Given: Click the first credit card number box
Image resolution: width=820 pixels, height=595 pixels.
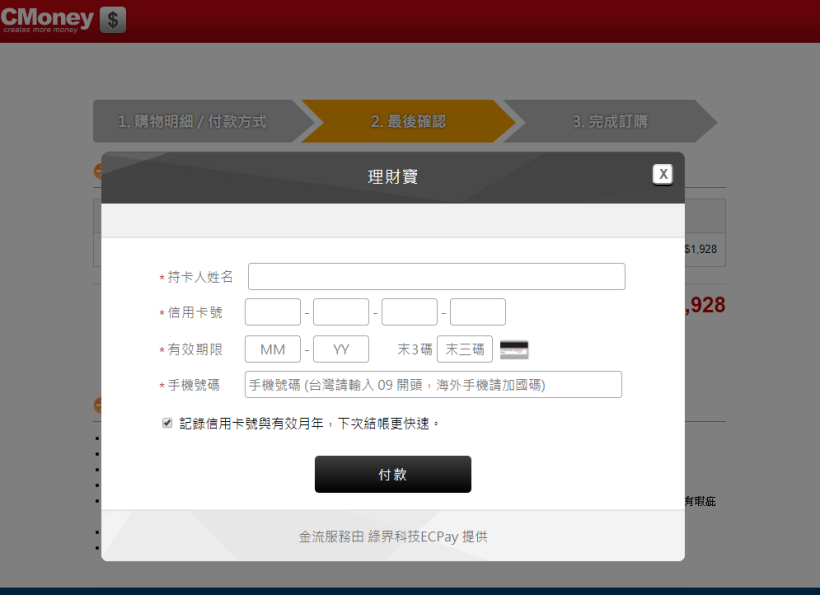Looking at the screenshot, I should point(273,312).
